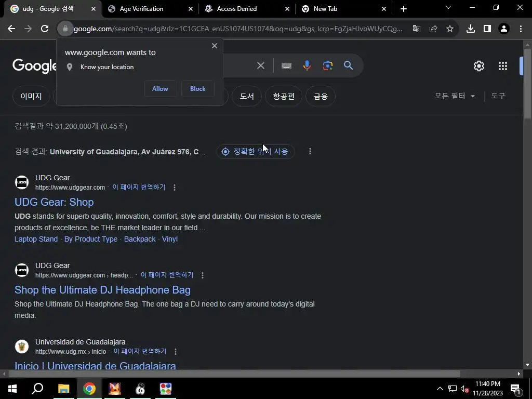Viewport: 532px width, 399px height.
Task: Close the location permission popup
Action: click(x=215, y=46)
